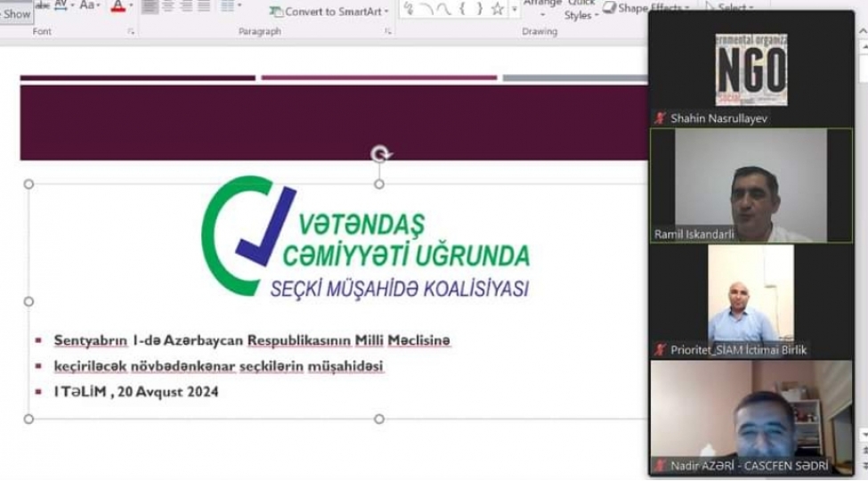The height and width of the screenshot is (481, 868).
Task: Open the columns layout tool
Action: click(x=228, y=6)
